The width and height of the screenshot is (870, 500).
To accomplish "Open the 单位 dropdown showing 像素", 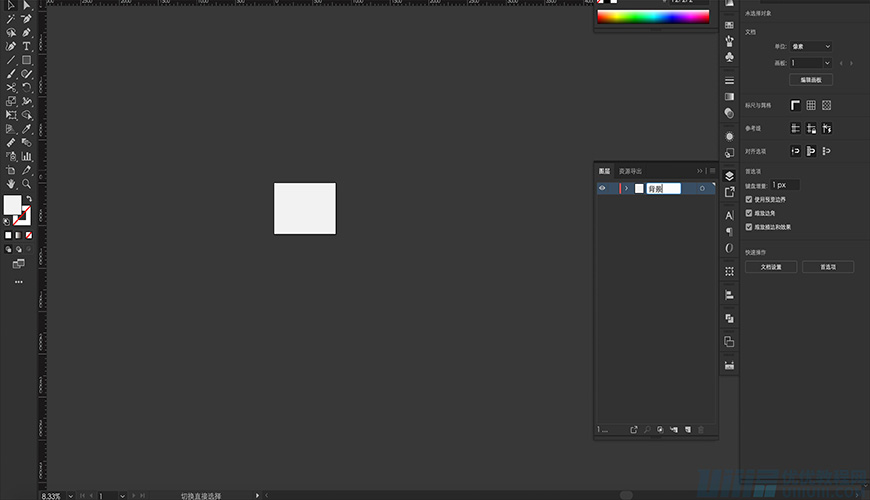I will (811, 46).
